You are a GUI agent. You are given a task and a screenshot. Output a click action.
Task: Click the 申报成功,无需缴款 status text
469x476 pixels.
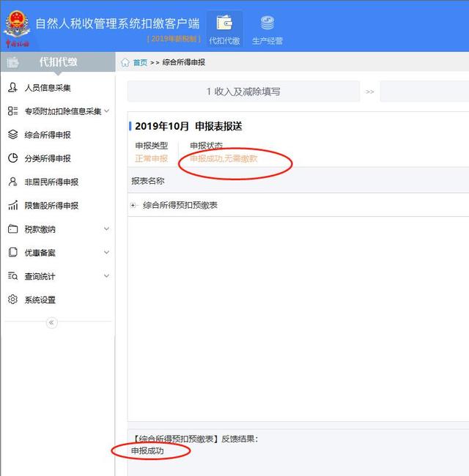coord(224,158)
